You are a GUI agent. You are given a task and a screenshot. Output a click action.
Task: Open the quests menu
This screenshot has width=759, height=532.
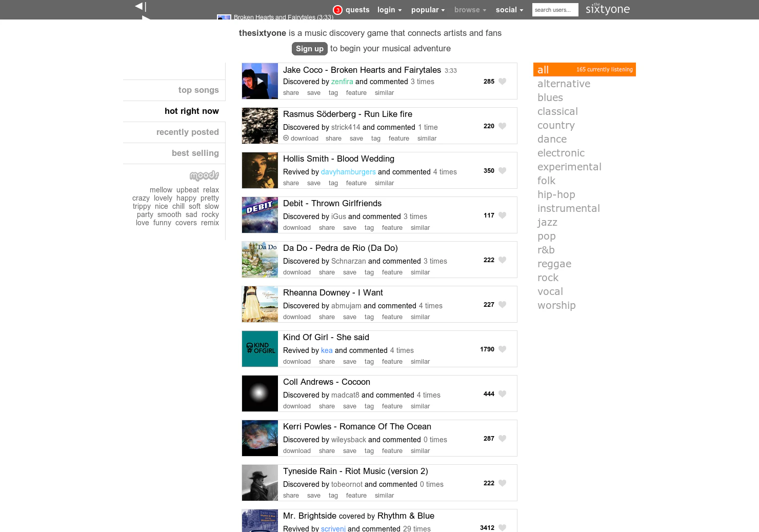click(357, 10)
